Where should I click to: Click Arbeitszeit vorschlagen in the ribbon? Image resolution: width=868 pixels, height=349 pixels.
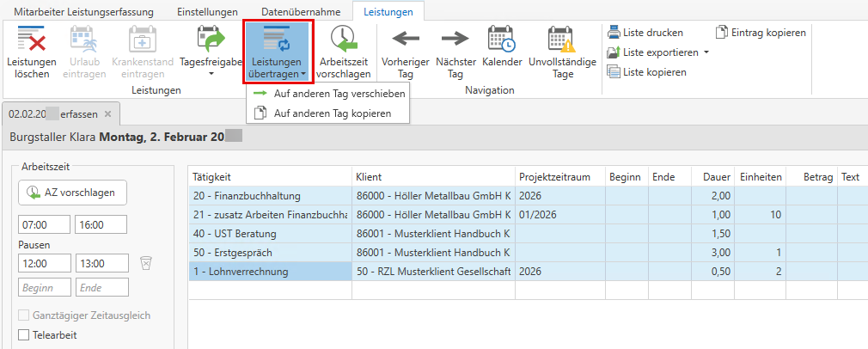(x=343, y=52)
